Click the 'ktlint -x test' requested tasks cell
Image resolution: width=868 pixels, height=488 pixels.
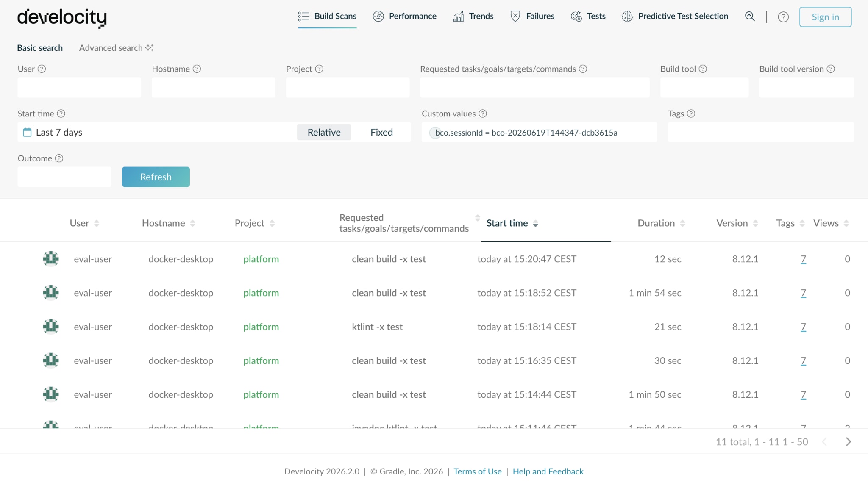click(377, 327)
